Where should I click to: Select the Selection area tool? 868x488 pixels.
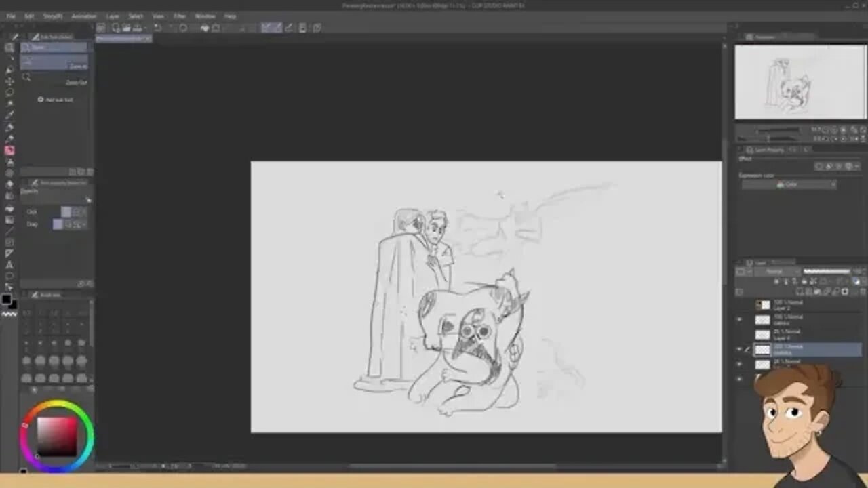(x=9, y=92)
